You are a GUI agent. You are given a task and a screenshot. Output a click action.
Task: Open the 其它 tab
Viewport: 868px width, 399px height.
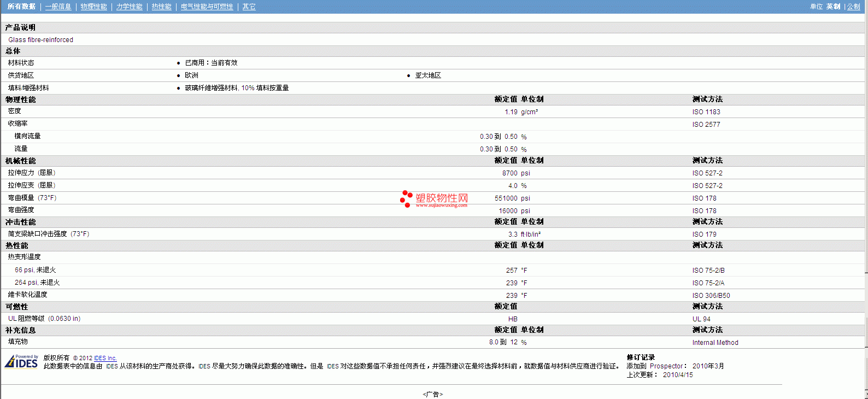click(x=249, y=7)
